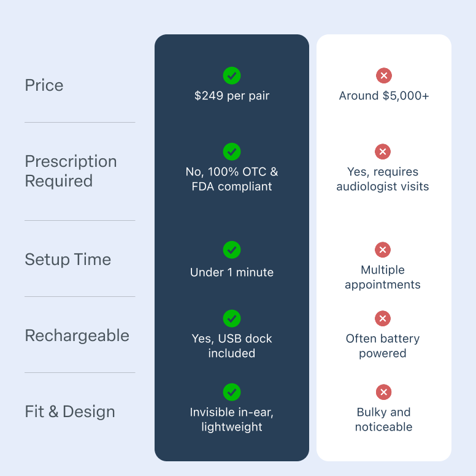Click the red X above Multiple appointments

click(x=383, y=250)
